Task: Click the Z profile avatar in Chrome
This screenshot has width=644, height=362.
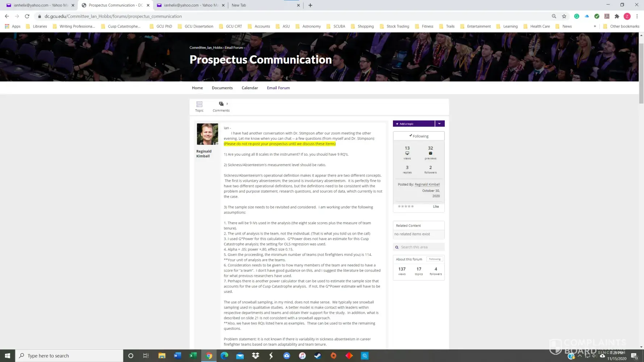Action: tap(627, 16)
